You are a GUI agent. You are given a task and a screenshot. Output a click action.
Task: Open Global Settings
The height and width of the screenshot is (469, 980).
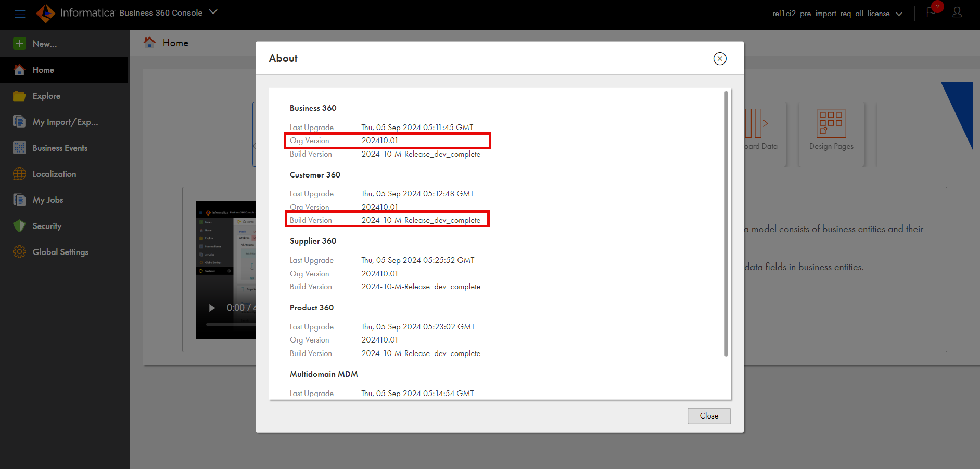(x=63, y=252)
